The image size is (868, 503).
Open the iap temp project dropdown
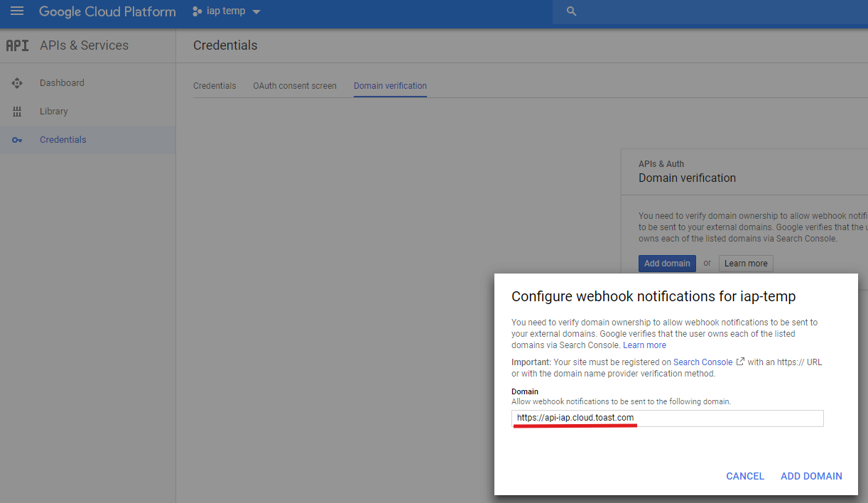[x=227, y=11]
